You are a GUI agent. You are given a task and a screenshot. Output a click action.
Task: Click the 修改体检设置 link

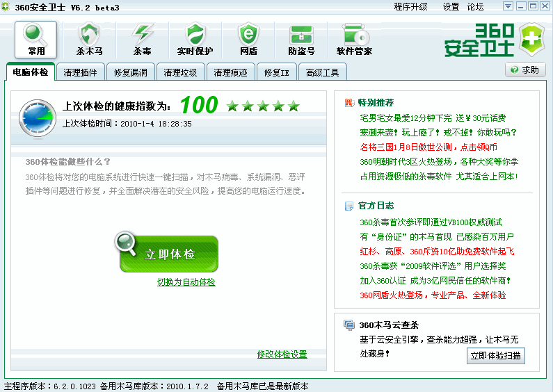tap(282, 354)
